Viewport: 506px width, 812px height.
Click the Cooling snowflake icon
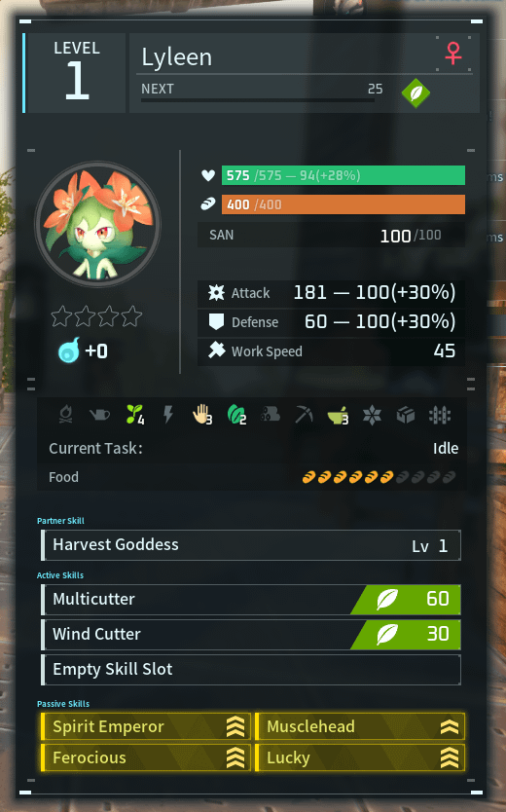tap(372, 415)
